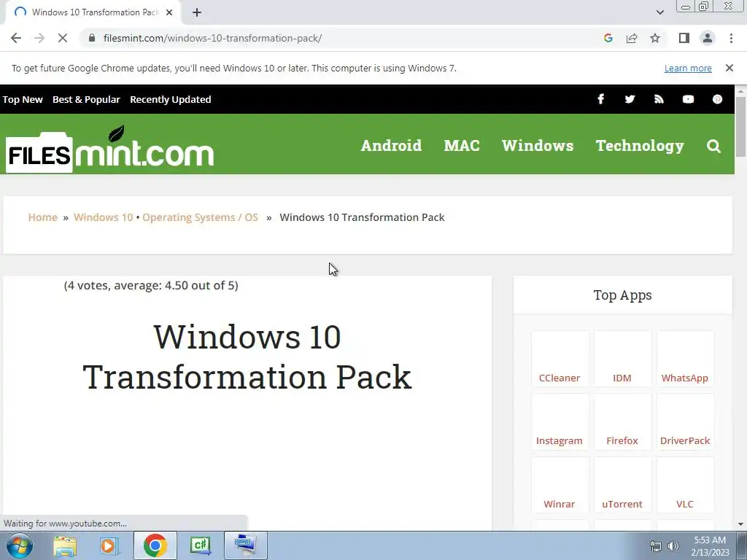This screenshot has height=560, width=747.
Task: Click the page vertical scrollbar thumb
Action: point(740,126)
